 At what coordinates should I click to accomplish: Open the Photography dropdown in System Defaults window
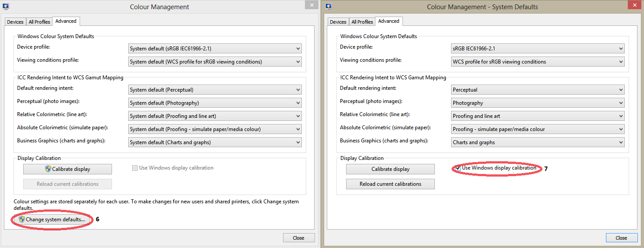pos(538,103)
